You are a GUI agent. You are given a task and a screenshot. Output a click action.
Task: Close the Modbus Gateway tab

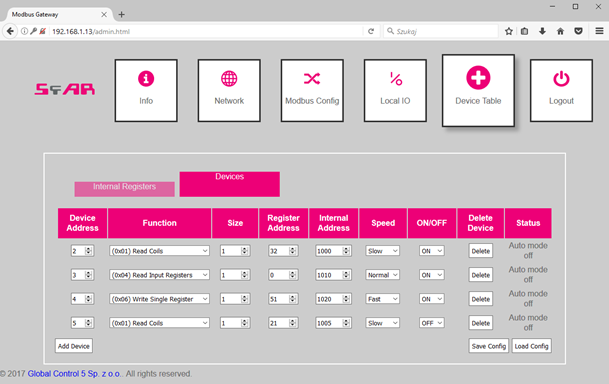point(104,14)
